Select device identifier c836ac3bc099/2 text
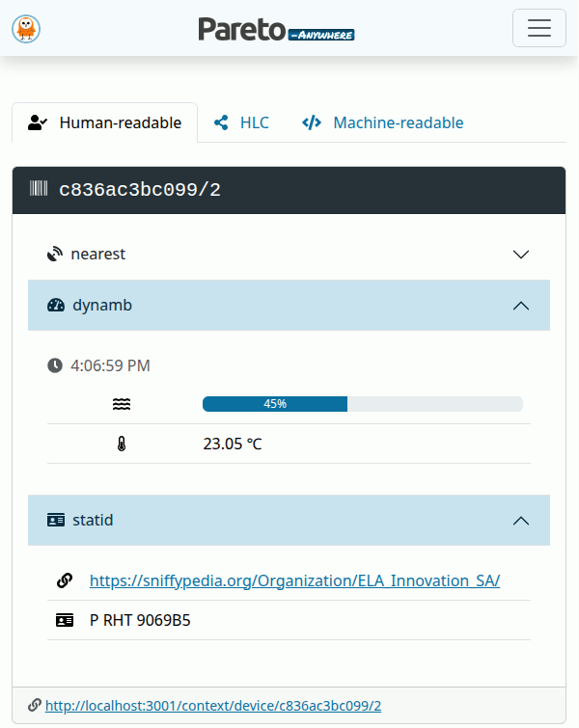The width and height of the screenshot is (579, 728). pos(140,190)
